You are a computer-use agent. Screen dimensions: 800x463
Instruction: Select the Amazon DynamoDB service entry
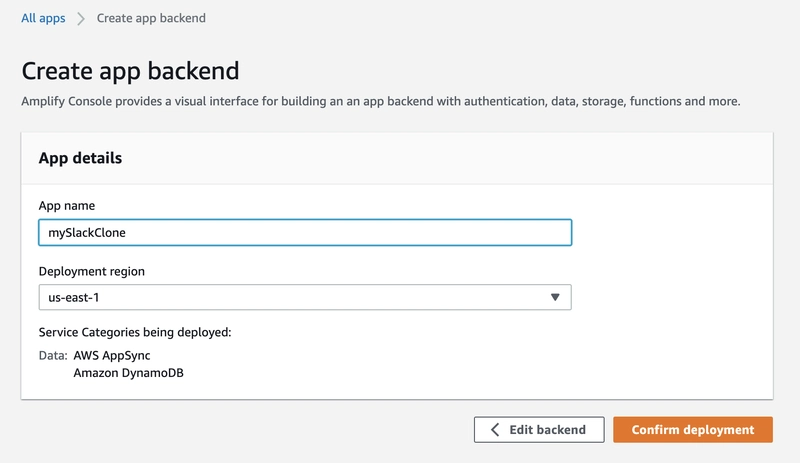128,373
